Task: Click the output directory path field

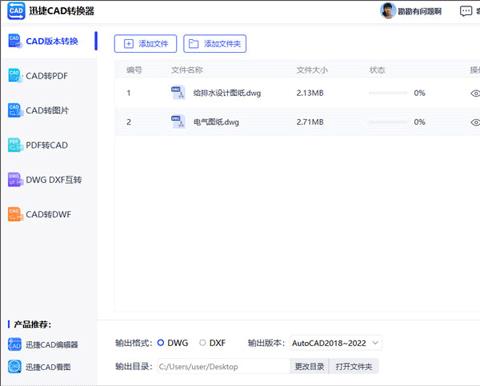Action: [223, 367]
